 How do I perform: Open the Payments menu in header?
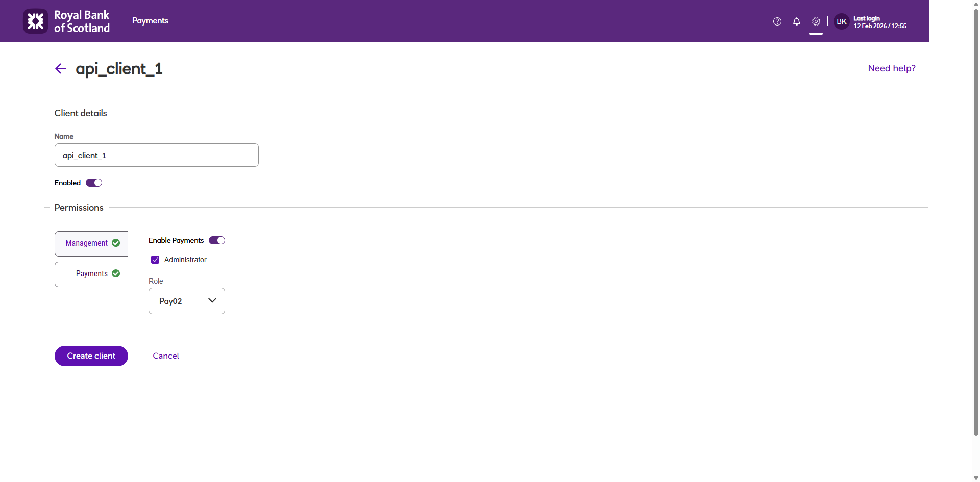(150, 21)
